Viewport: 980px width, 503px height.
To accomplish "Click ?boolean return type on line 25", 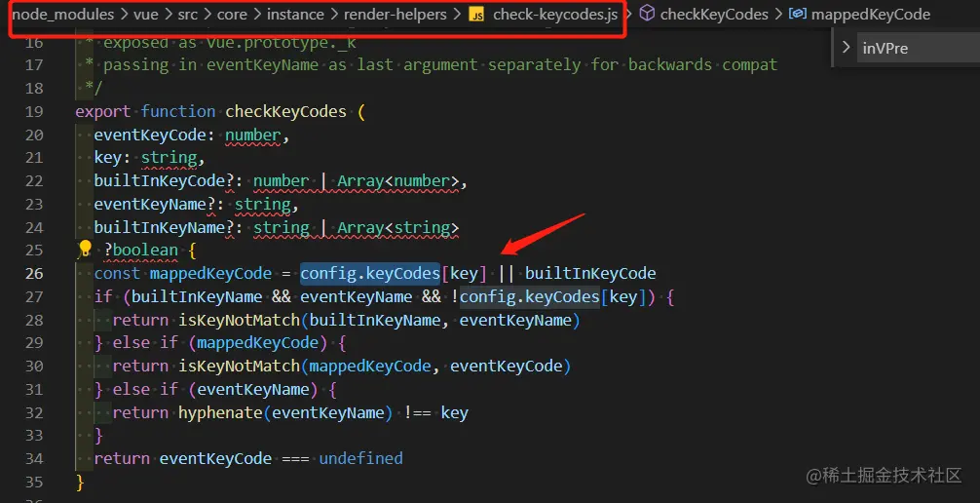I will (141, 251).
